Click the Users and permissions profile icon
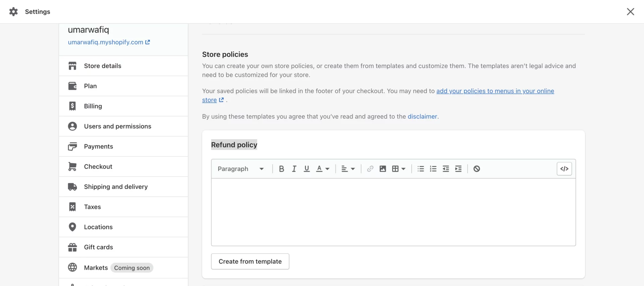This screenshot has width=644, height=286. point(72,126)
